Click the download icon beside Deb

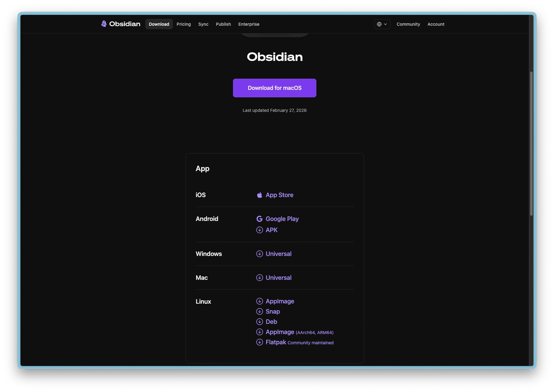[260, 322]
